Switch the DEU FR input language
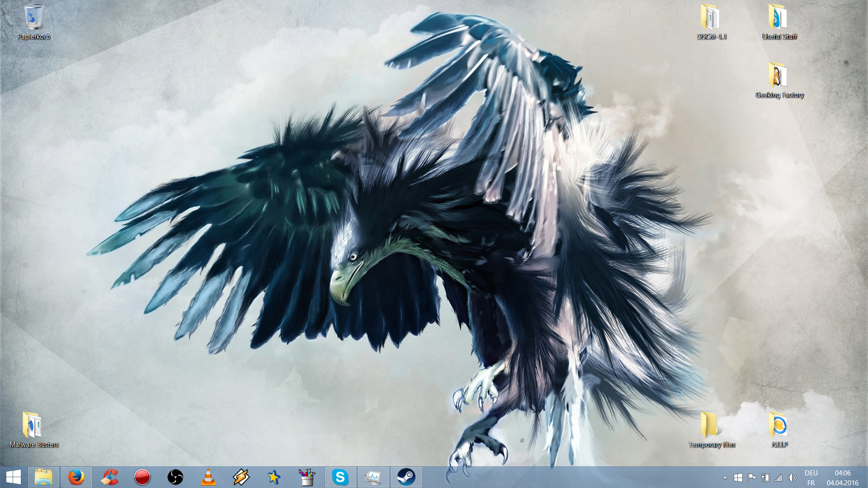Viewport: 868px width, 488px height. tap(811, 478)
